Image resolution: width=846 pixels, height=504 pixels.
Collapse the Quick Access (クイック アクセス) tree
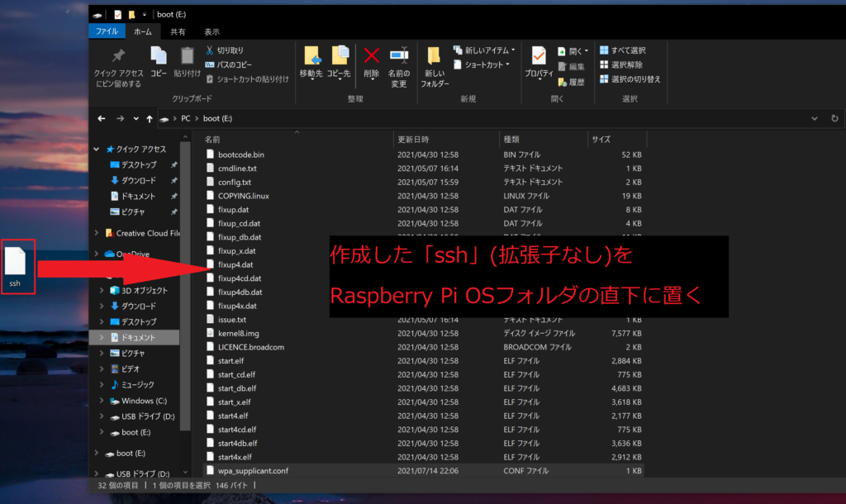pos(97,149)
